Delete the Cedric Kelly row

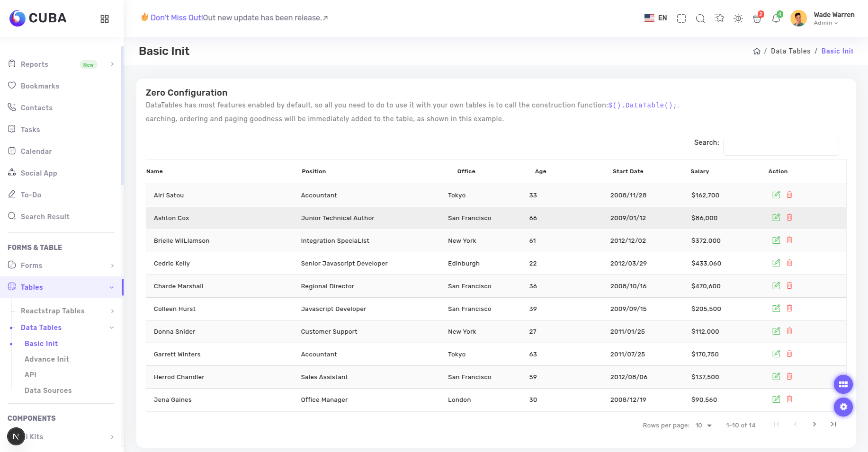(x=789, y=263)
